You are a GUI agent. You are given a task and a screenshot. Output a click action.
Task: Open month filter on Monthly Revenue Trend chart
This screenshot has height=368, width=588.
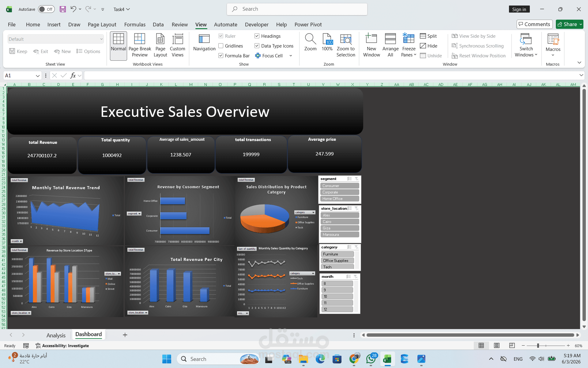pos(17,241)
